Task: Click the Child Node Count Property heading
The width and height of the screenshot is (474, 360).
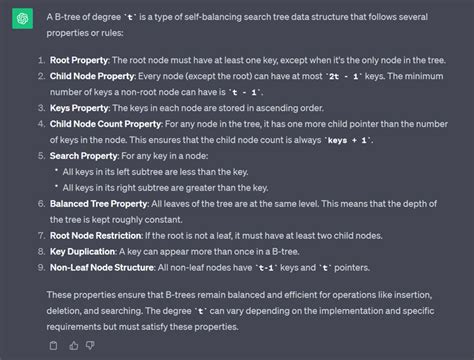Action: 106,124
